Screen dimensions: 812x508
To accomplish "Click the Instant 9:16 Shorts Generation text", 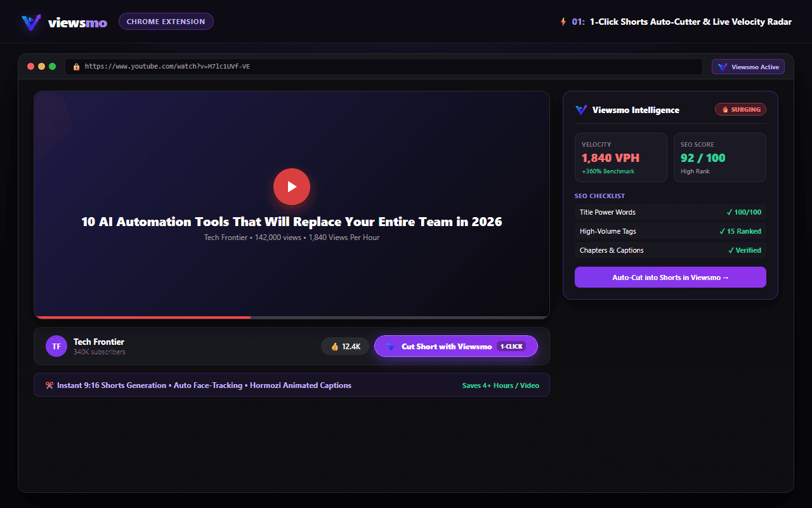I will click(112, 385).
